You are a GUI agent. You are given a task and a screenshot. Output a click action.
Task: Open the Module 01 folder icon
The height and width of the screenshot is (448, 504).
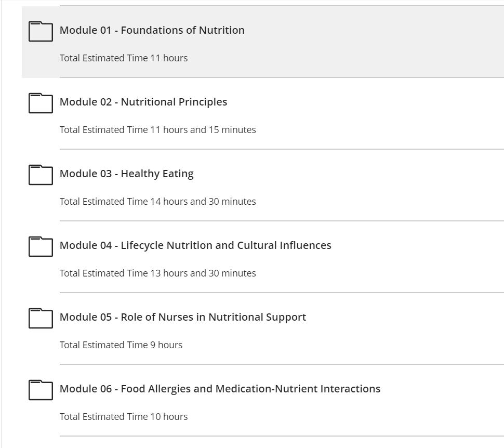coord(41,31)
